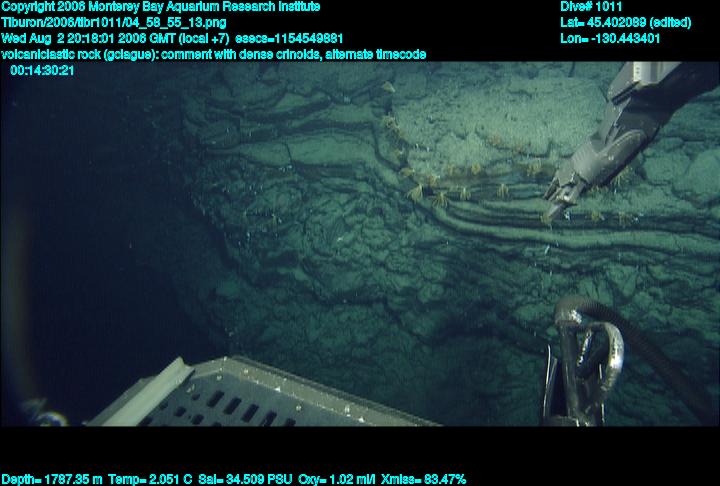Screen dimensions: 720x486
Task: Click the 00:14:30:21 timecode
Action: click(42, 71)
